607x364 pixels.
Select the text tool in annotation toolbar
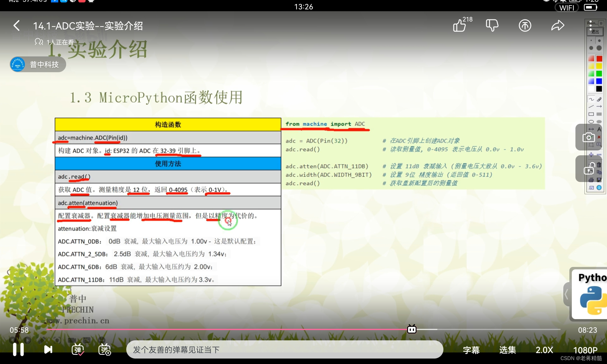tap(599, 129)
